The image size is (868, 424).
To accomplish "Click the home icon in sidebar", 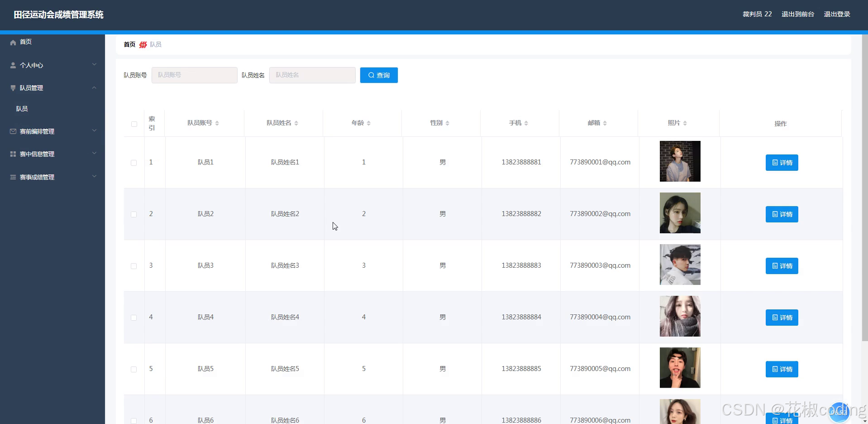I will (13, 42).
